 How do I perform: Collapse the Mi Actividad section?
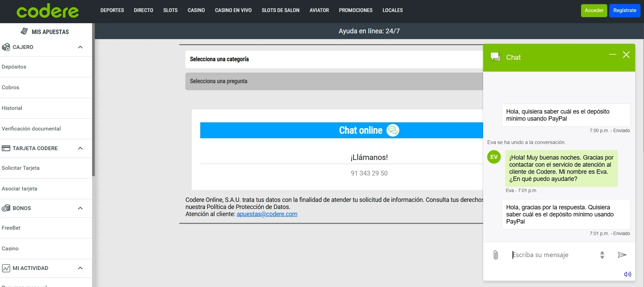pyautogui.click(x=80, y=268)
